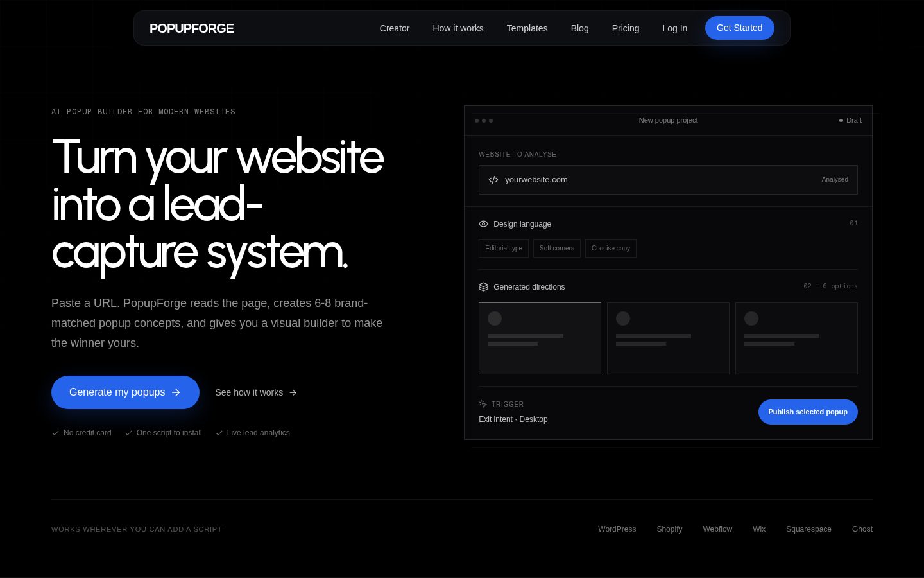Click checkmark beside One script to install
Viewport: 924px width, 578px height.
128,433
